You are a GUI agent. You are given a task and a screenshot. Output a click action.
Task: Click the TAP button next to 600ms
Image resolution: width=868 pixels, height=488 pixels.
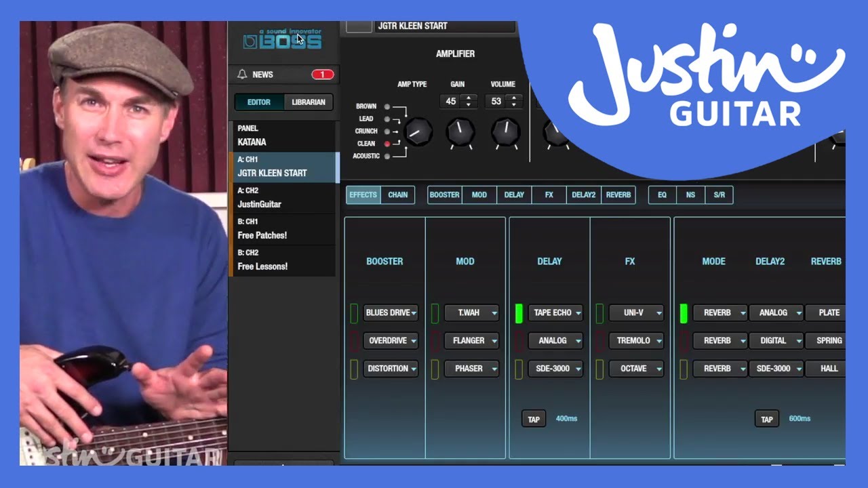[x=767, y=420]
